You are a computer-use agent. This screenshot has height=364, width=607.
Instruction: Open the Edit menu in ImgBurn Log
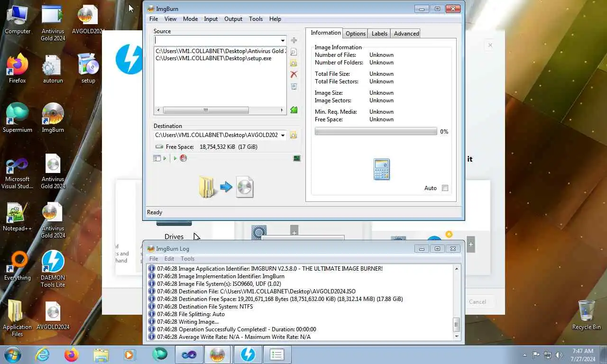pyautogui.click(x=169, y=259)
